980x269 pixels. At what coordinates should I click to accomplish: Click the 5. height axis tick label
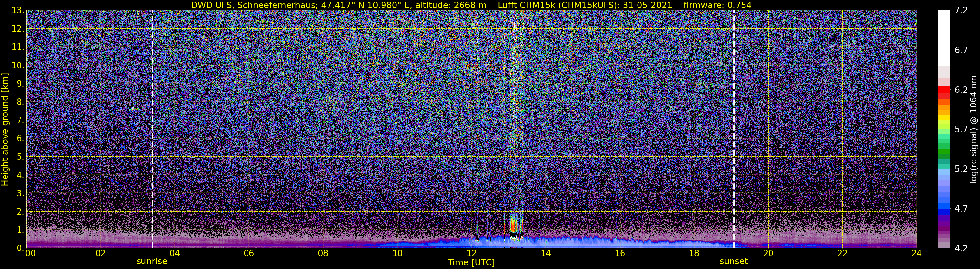(x=20, y=157)
